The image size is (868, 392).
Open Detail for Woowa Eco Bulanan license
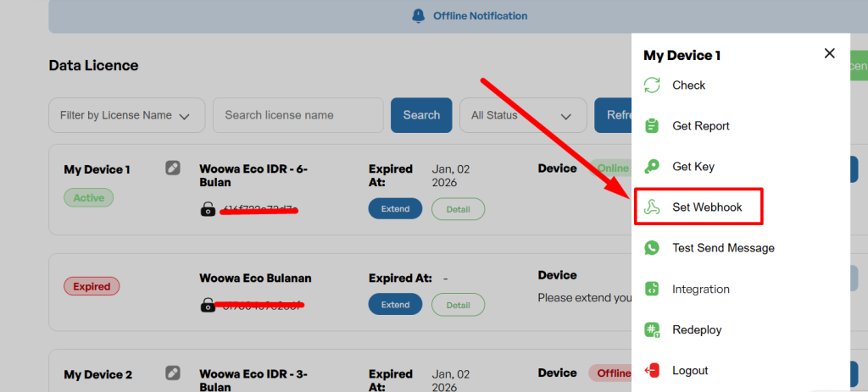(458, 305)
